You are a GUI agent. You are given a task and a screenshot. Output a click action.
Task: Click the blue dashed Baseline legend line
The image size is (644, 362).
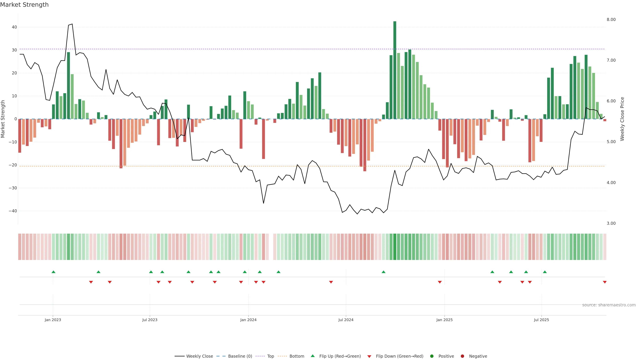[x=221, y=356]
